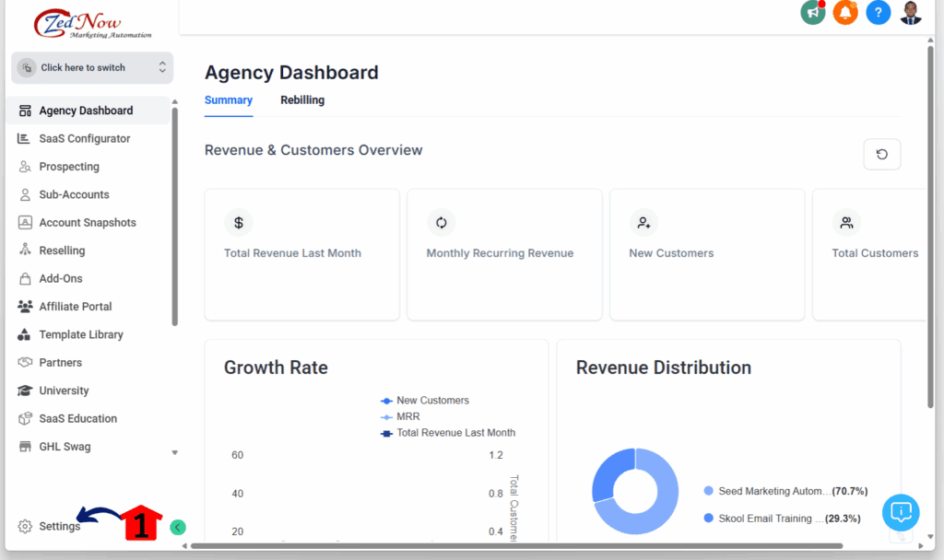The width and height of the screenshot is (944, 560).
Task: Click the Sub-Accounts person icon
Action: (x=25, y=194)
